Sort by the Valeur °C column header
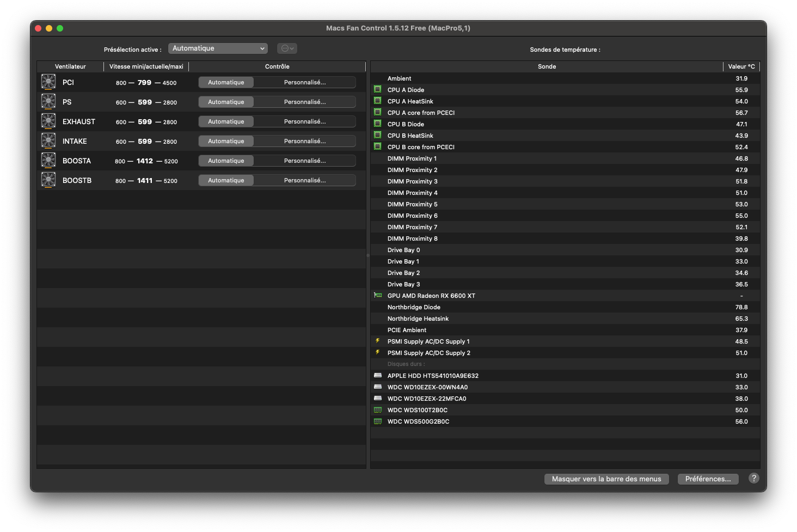This screenshot has height=532, width=797. click(x=741, y=66)
